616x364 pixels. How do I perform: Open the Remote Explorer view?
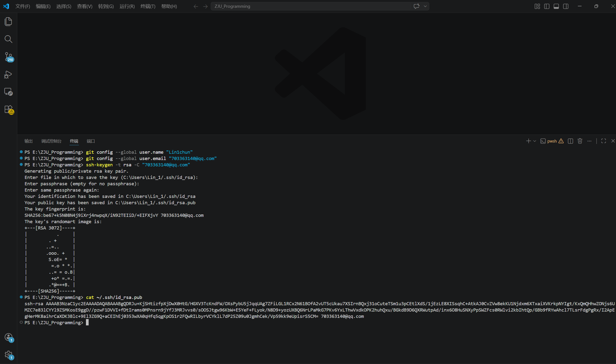pyautogui.click(x=8, y=92)
